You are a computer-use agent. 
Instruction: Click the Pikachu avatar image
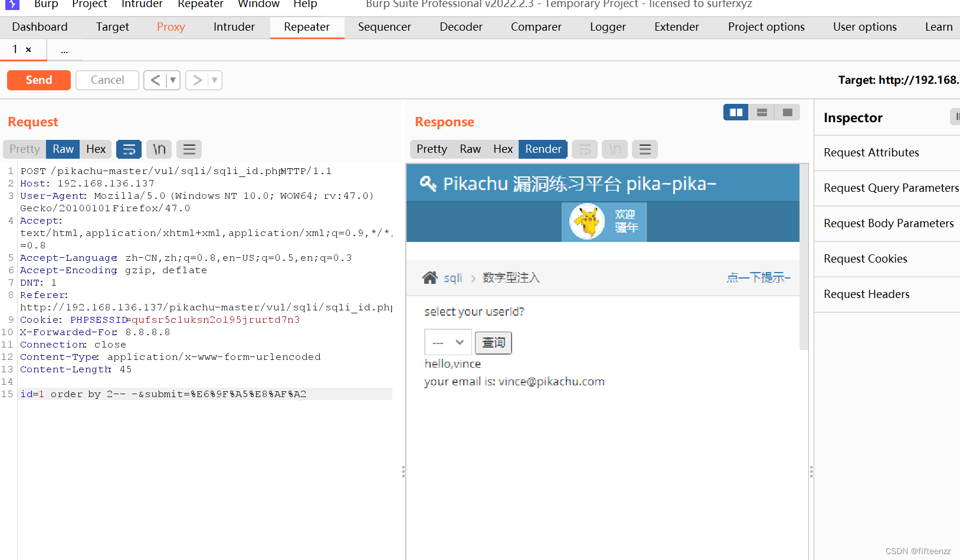click(587, 221)
